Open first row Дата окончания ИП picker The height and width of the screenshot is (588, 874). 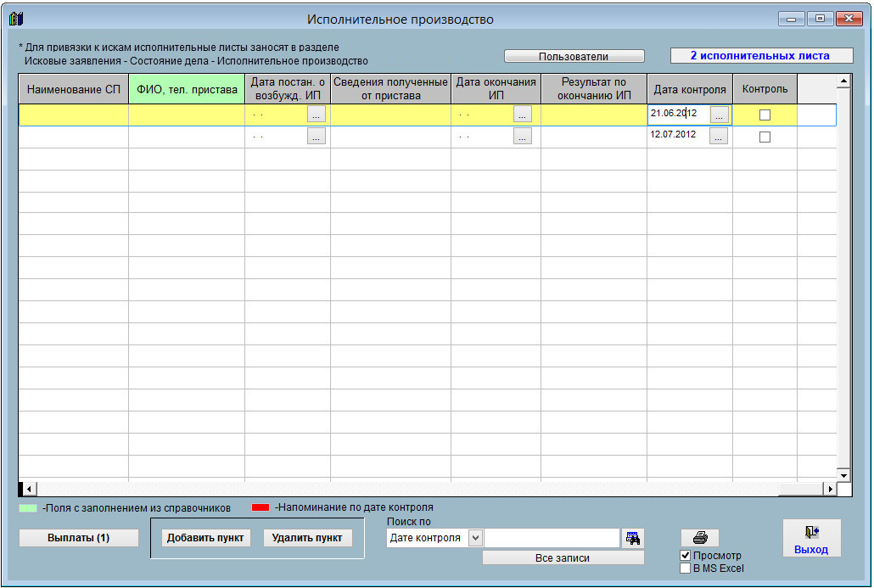coord(522,114)
